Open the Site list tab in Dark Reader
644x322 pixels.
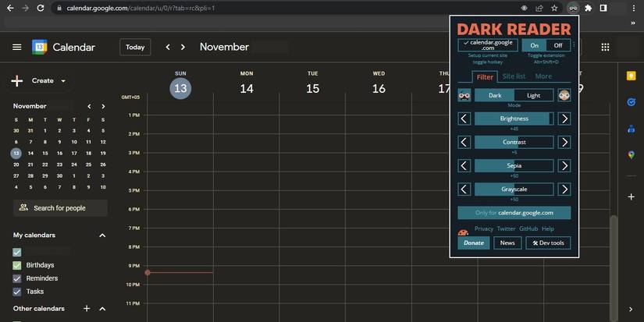[514, 76]
